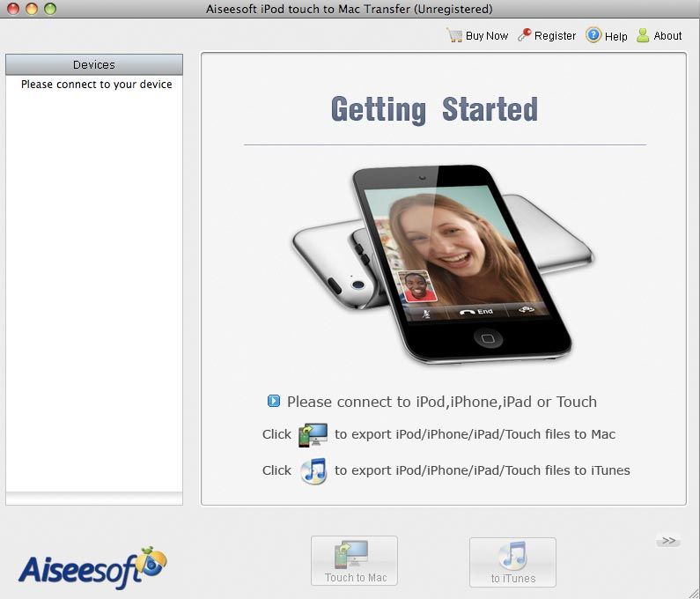Click the About label
This screenshot has height=599, width=700.
click(x=667, y=36)
